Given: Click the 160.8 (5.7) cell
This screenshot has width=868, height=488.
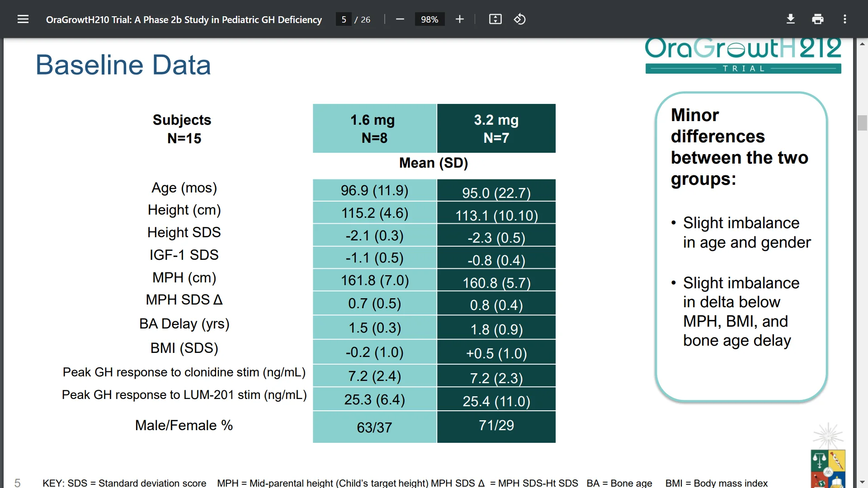Looking at the screenshot, I should (x=496, y=280).
